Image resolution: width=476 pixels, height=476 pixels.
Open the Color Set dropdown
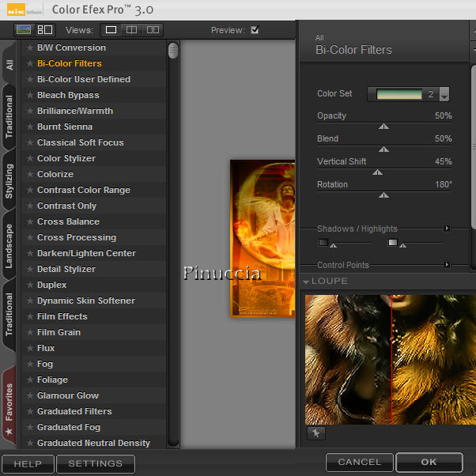[444, 94]
